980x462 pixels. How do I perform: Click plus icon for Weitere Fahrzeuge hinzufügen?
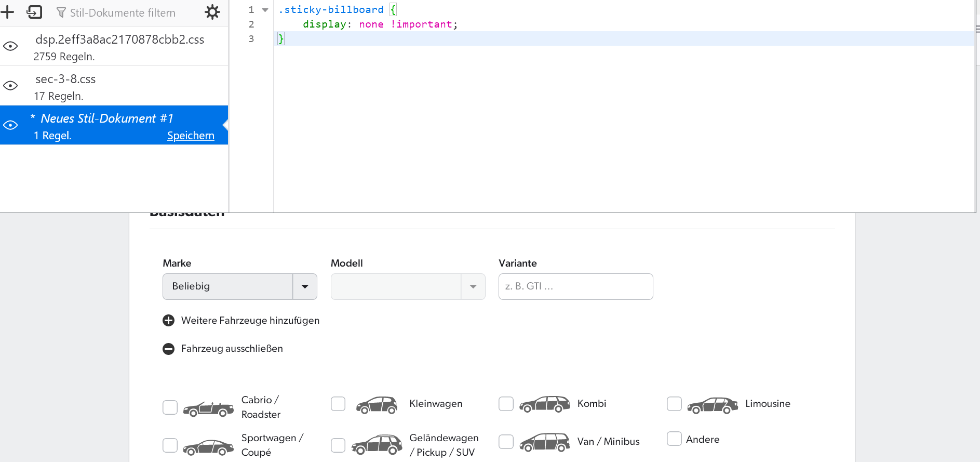click(169, 321)
